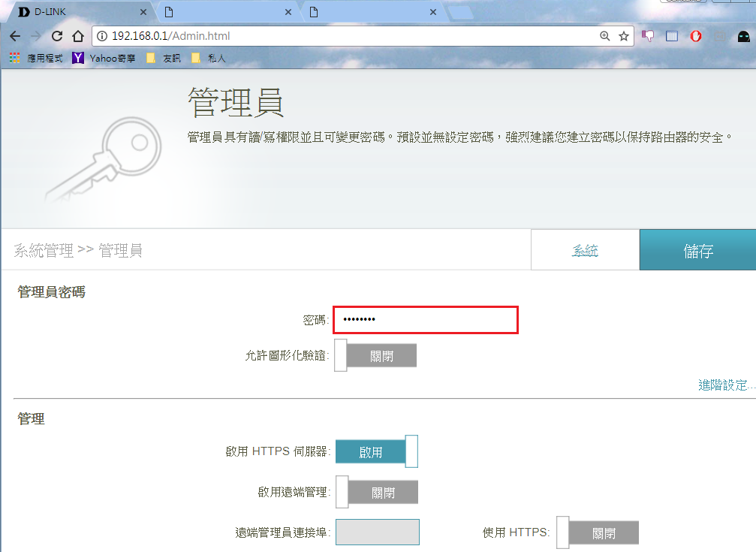Click the red Opera-style extension icon
This screenshot has width=756, height=552.
pyautogui.click(x=696, y=36)
